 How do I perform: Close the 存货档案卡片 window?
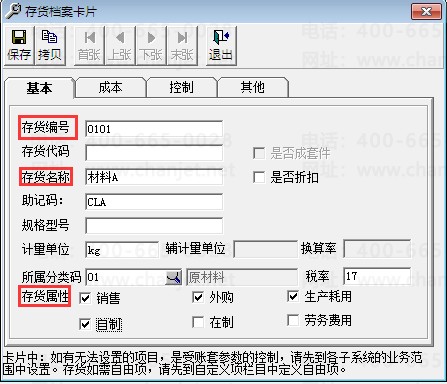click(426, 12)
